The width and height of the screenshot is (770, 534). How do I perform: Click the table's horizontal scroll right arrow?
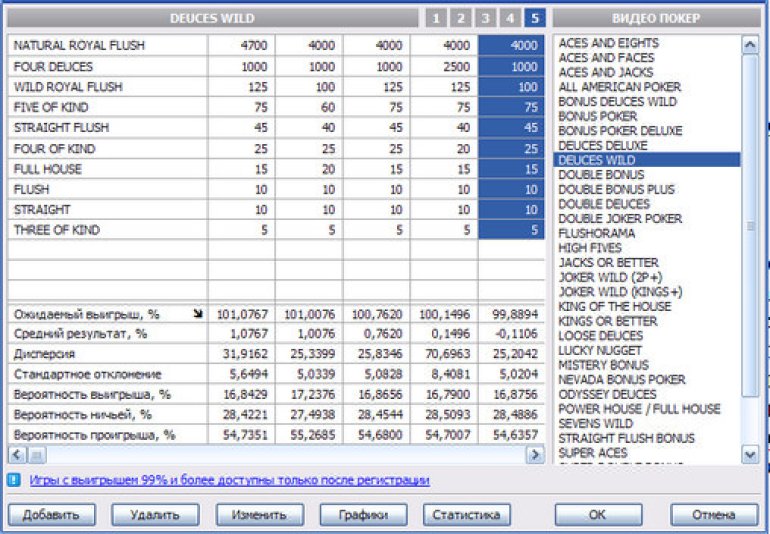535,454
